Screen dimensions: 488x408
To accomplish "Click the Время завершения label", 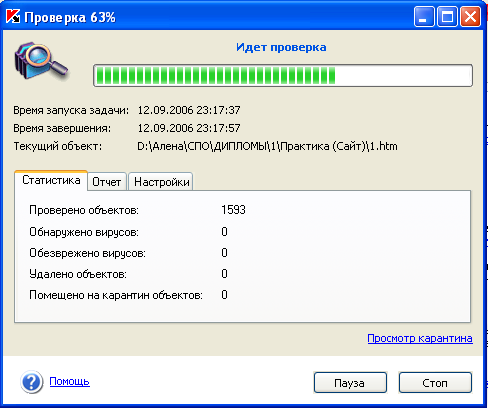I will pyautogui.click(x=62, y=128).
